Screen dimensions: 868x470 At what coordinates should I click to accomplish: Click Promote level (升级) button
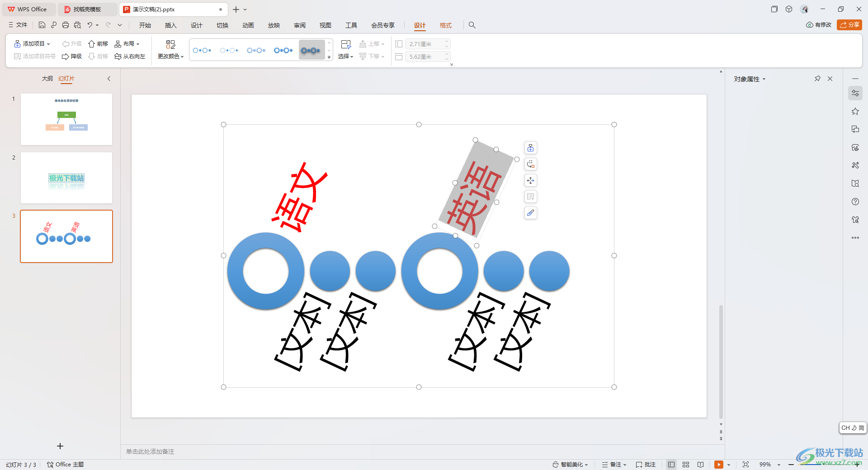[x=72, y=44]
